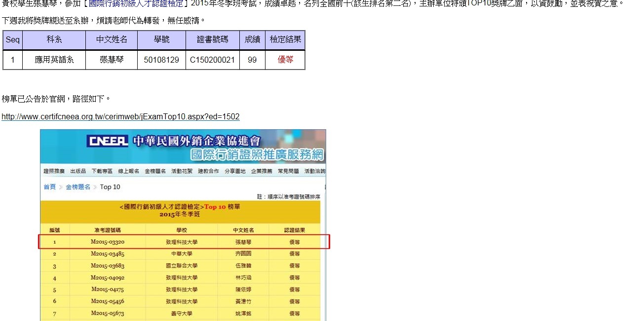Image resolution: width=644 pixels, height=321 pixels.
Task: Open the 下載專區 menu item
Action: pyautogui.click(x=102, y=171)
